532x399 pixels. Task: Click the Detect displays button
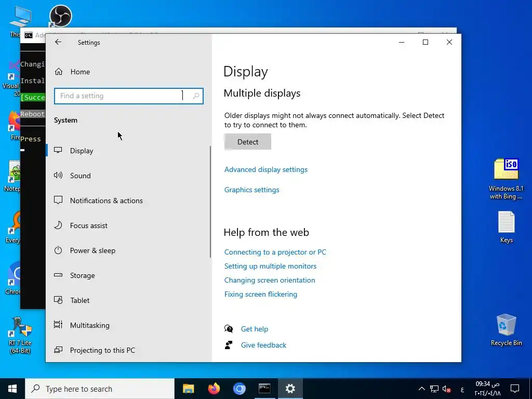click(x=248, y=142)
